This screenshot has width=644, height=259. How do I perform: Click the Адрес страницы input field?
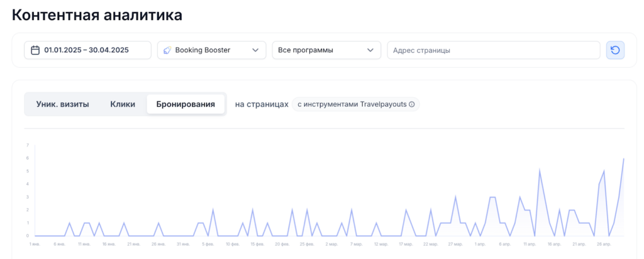(493, 50)
